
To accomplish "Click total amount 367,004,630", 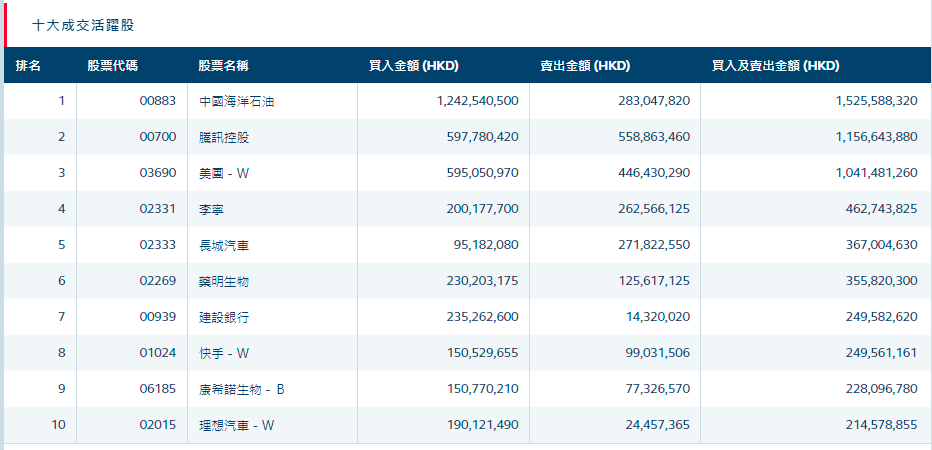I will pyautogui.click(x=882, y=245).
